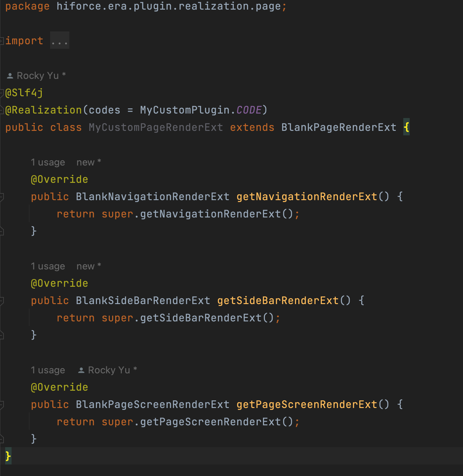
Task: Open the class-level Rocky Yu * author hint
Action: pos(41,76)
